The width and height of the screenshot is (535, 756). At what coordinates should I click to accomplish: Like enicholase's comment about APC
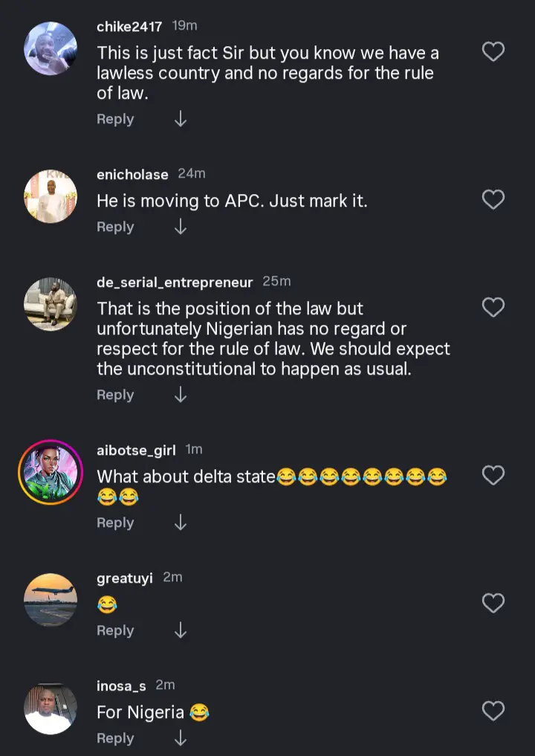[493, 200]
